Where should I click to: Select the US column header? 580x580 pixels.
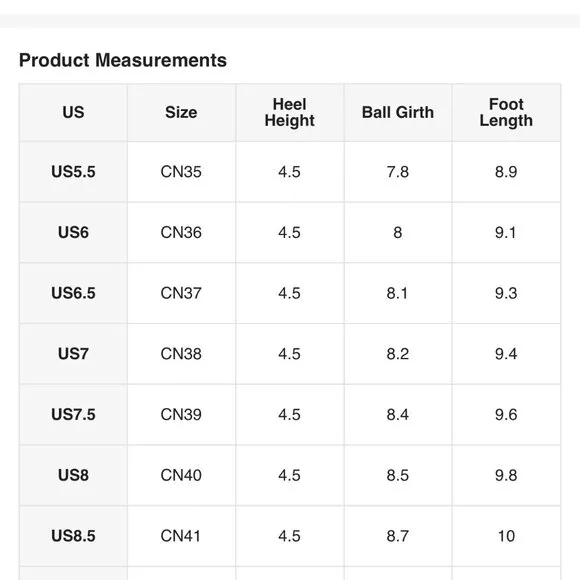73,112
